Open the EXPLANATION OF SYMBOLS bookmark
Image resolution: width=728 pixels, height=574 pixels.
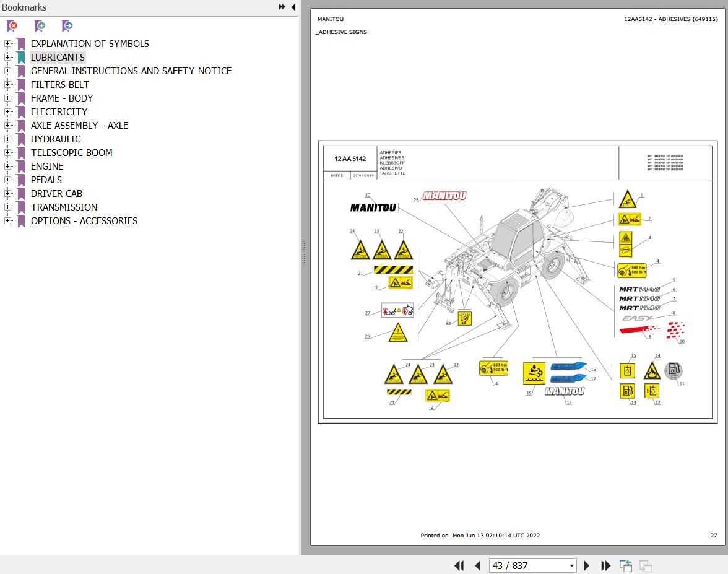(x=90, y=43)
